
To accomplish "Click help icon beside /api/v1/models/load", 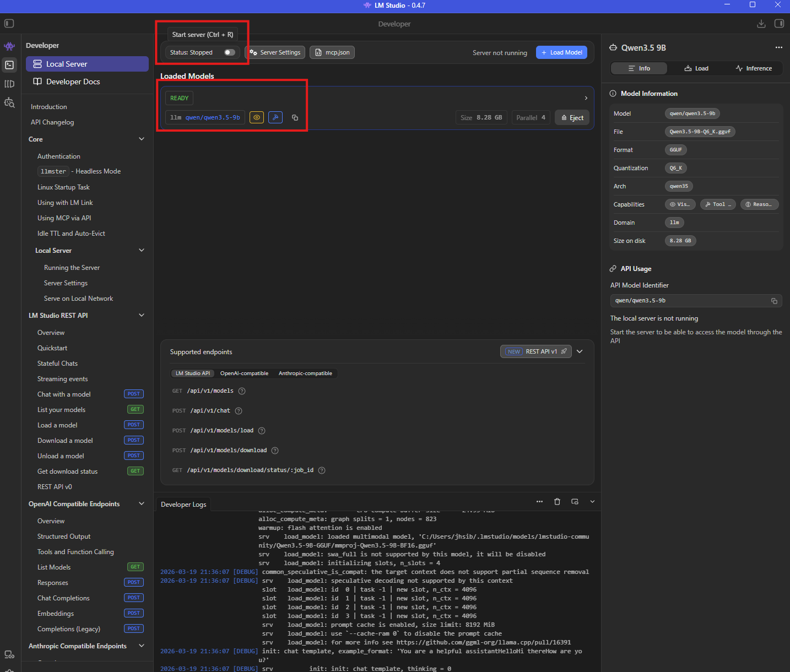I will (x=262, y=431).
